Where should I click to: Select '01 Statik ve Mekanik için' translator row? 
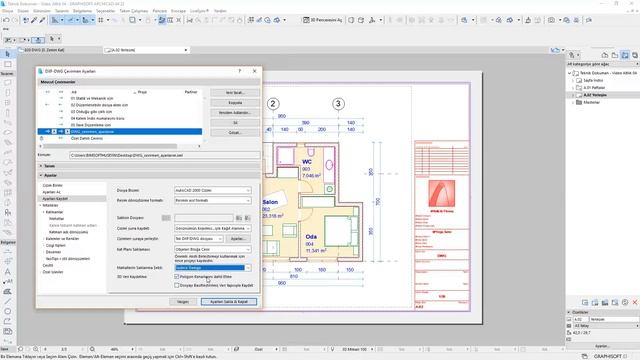click(x=120, y=98)
